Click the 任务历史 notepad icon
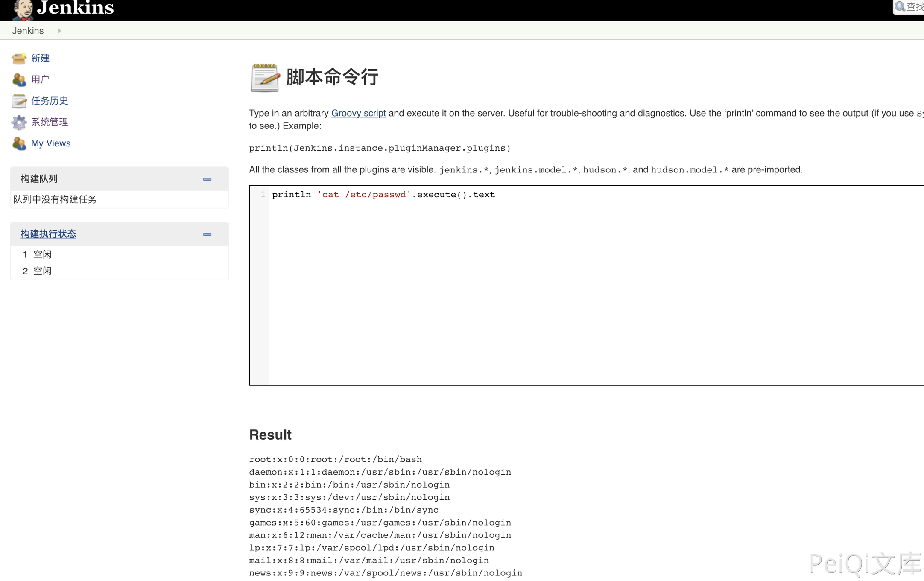 [19, 101]
